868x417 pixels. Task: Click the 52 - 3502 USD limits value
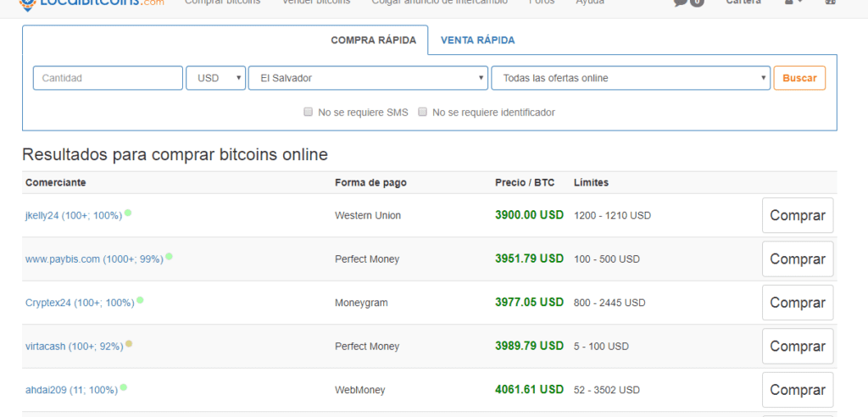click(607, 391)
